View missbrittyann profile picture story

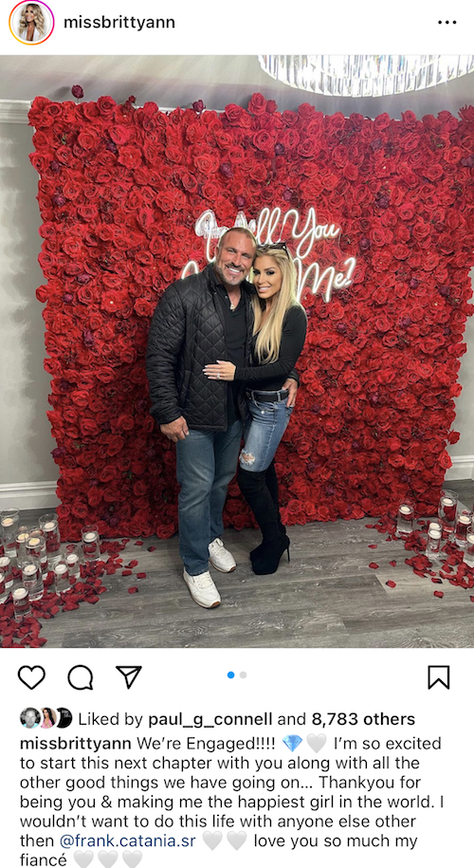pos(31,23)
